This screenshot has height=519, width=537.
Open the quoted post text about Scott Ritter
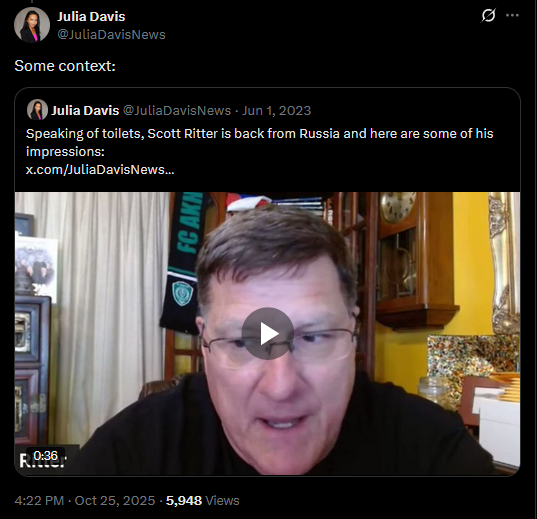click(260, 142)
